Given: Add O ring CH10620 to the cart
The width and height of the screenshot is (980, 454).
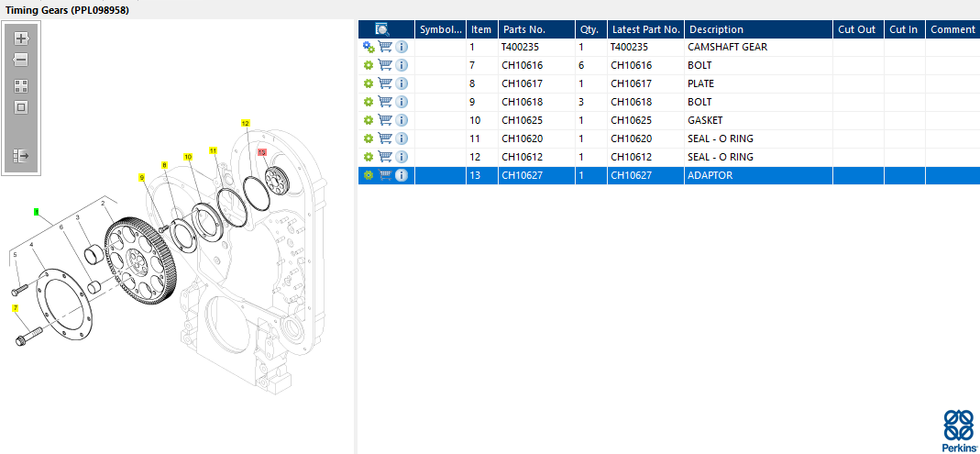Looking at the screenshot, I should [385, 138].
